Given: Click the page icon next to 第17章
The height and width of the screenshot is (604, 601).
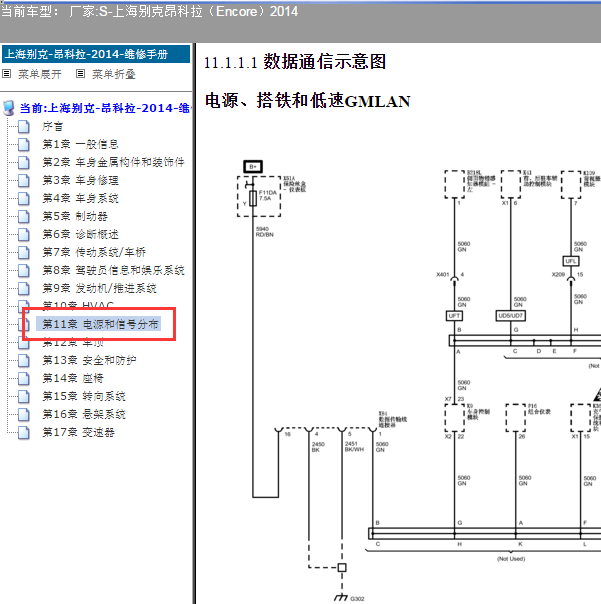Looking at the screenshot, I should 24,433.
